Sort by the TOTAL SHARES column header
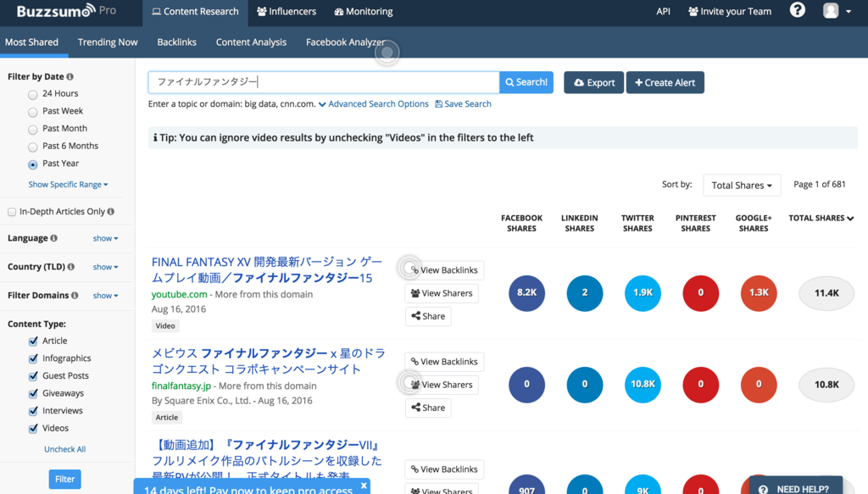 (x=821, y=218)
